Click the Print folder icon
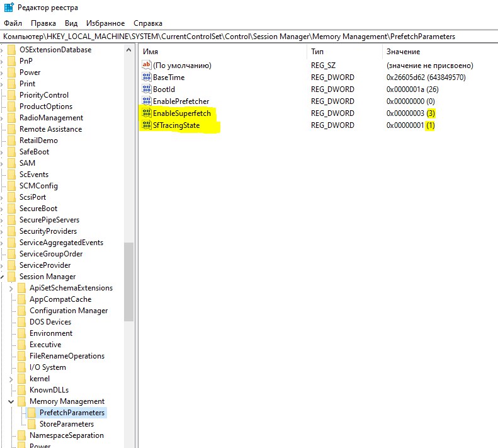 point(12,84)
